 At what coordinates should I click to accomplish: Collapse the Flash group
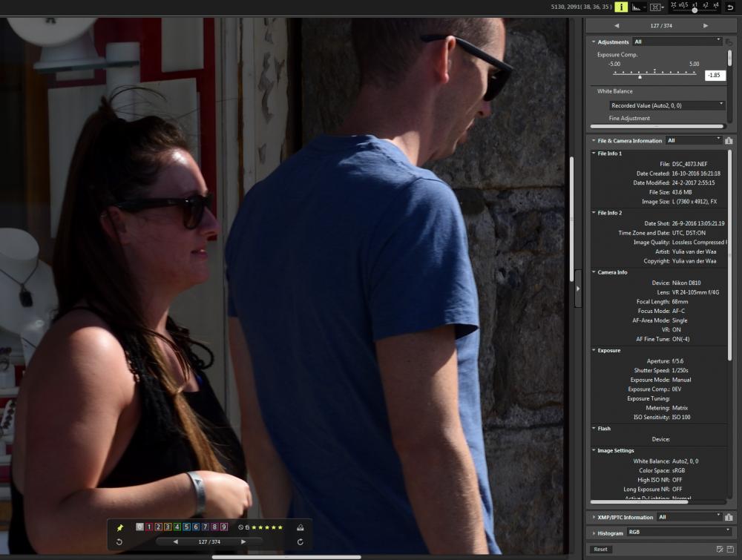(x=594, y=428)
